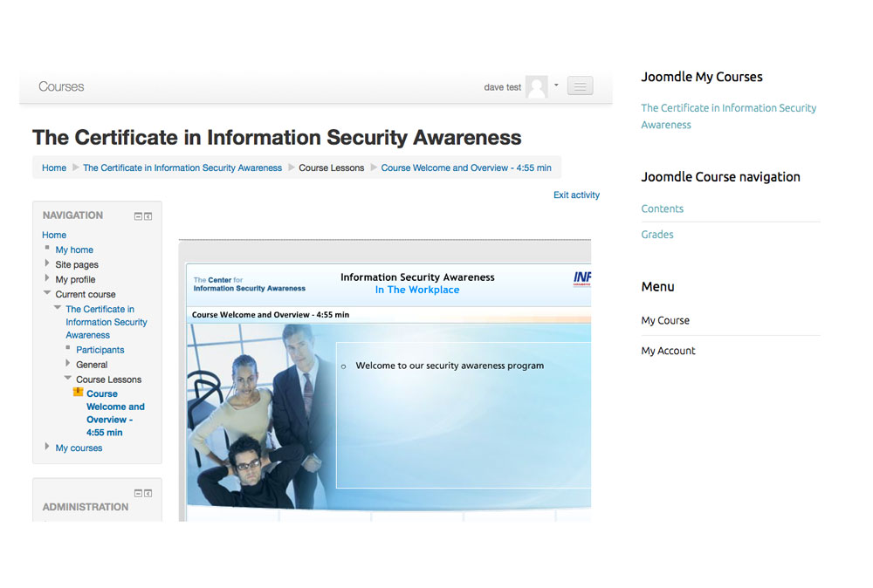Collapse the Course Lessons tree node
Image resolution: width=873 pixels, height=588 pixels.
(68, 379)
